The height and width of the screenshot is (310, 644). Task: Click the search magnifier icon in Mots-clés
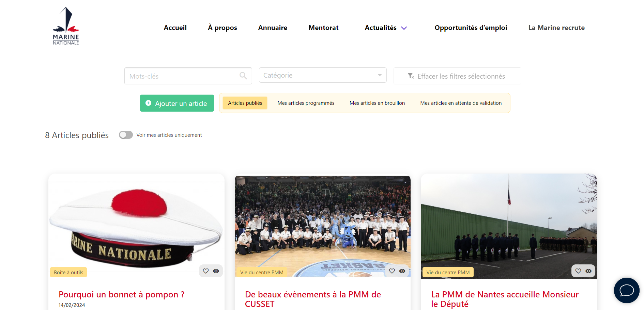point(243,76)
